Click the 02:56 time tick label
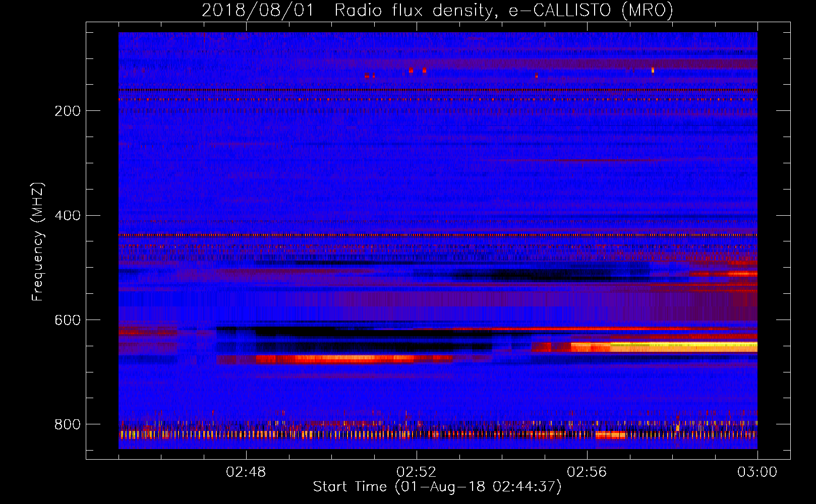 pos(587,472)
